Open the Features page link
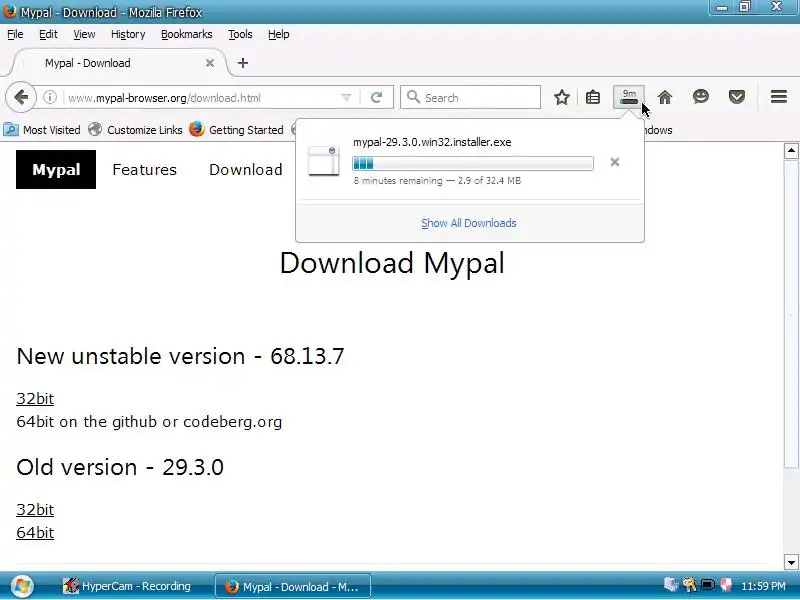The image size is (800, 600). (144, 169)
